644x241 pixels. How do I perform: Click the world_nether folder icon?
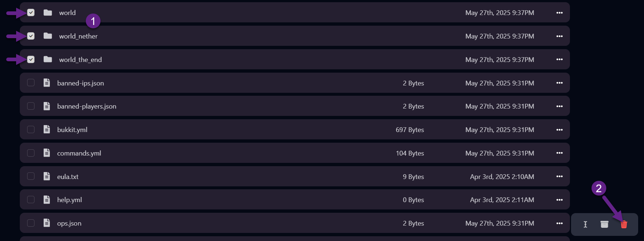coord(48,36)
